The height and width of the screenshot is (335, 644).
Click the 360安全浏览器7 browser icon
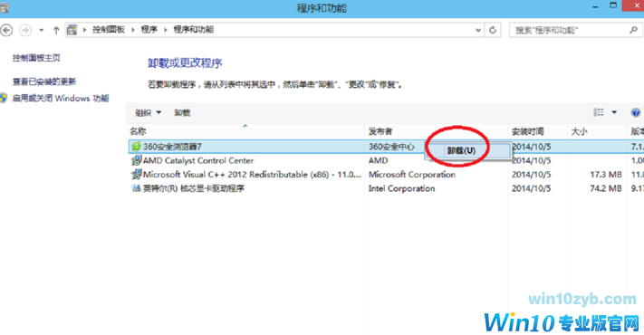pos(137,147)
